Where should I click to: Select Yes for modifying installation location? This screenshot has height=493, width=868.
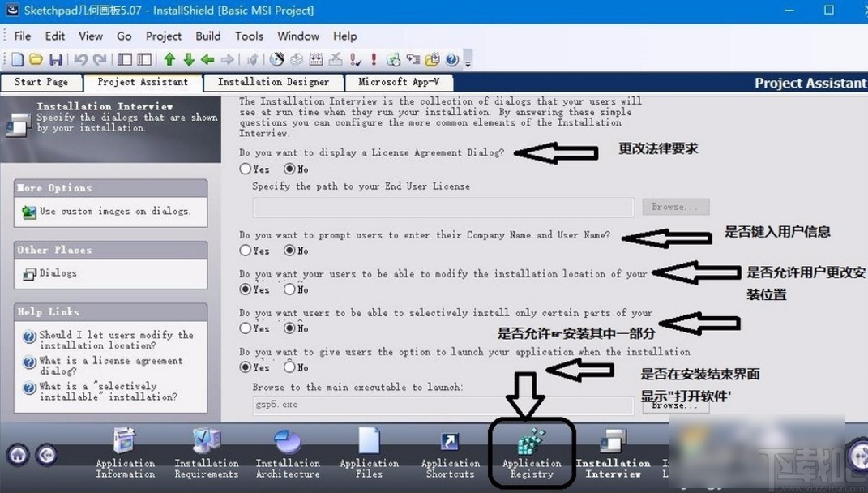[246, 289]
